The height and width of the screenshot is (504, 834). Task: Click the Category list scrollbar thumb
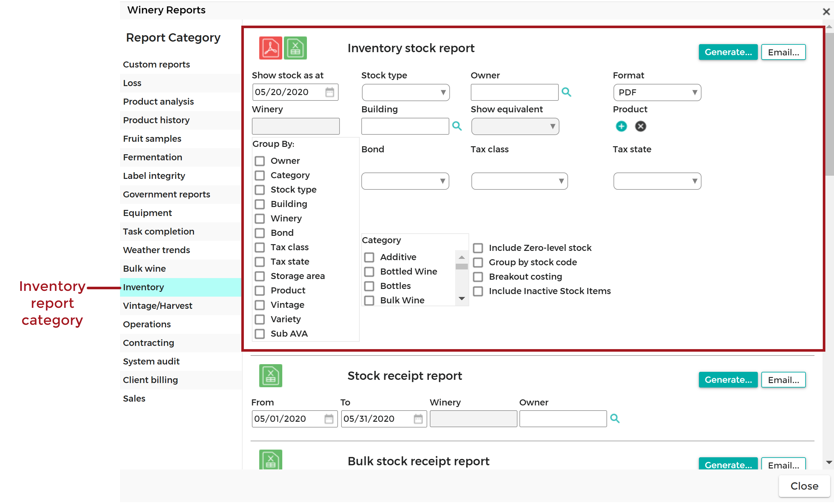click(461, 266)
